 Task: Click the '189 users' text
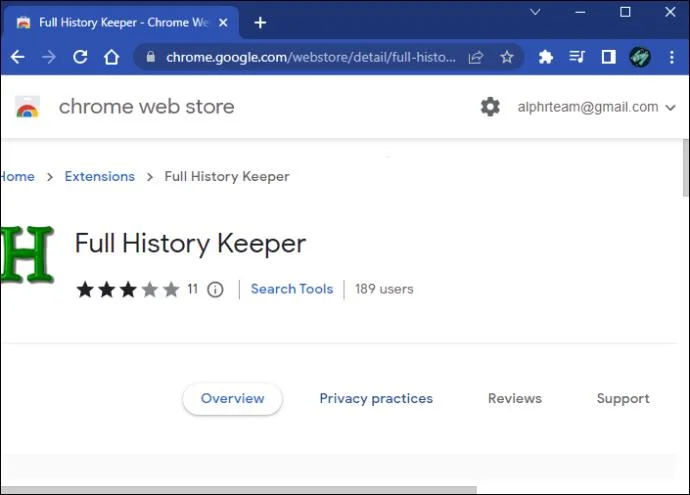[x=384, y=289]
